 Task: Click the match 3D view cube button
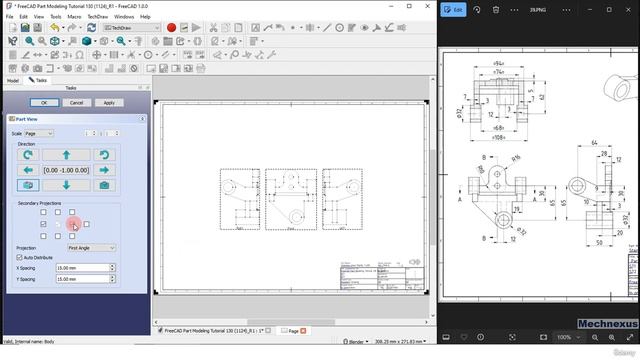[x=28, y=185]
